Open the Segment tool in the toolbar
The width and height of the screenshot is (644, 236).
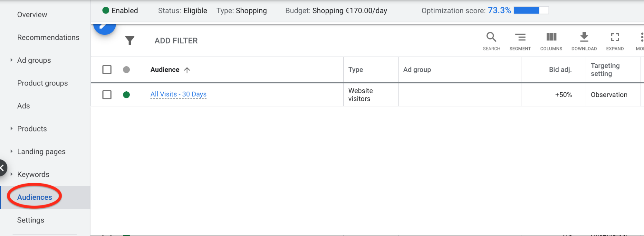[x=520, y=41]
